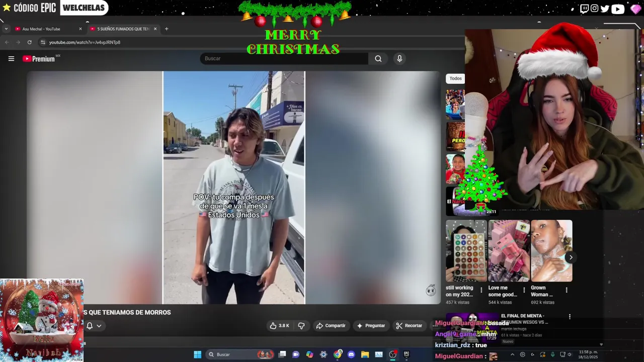
Task: Open Epic Games Launcher from the taskbar
Action: [x=407, y=354]
